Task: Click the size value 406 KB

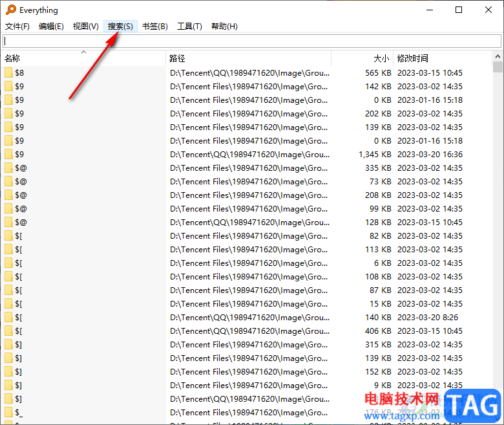Action: 378,331
